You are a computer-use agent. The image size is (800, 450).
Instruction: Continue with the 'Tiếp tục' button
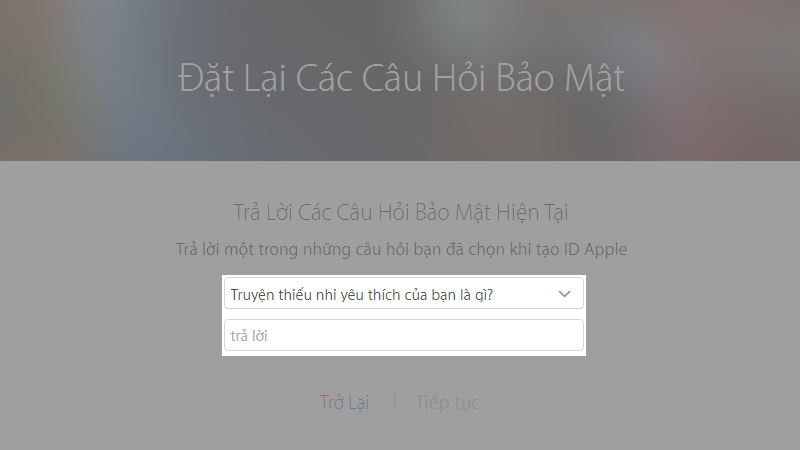point(447,402)
